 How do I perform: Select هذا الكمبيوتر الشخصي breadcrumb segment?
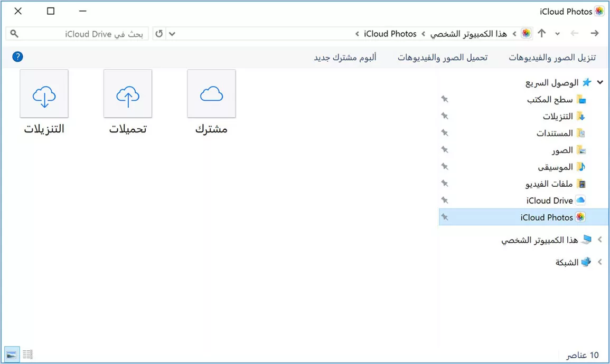click(468, 34)
